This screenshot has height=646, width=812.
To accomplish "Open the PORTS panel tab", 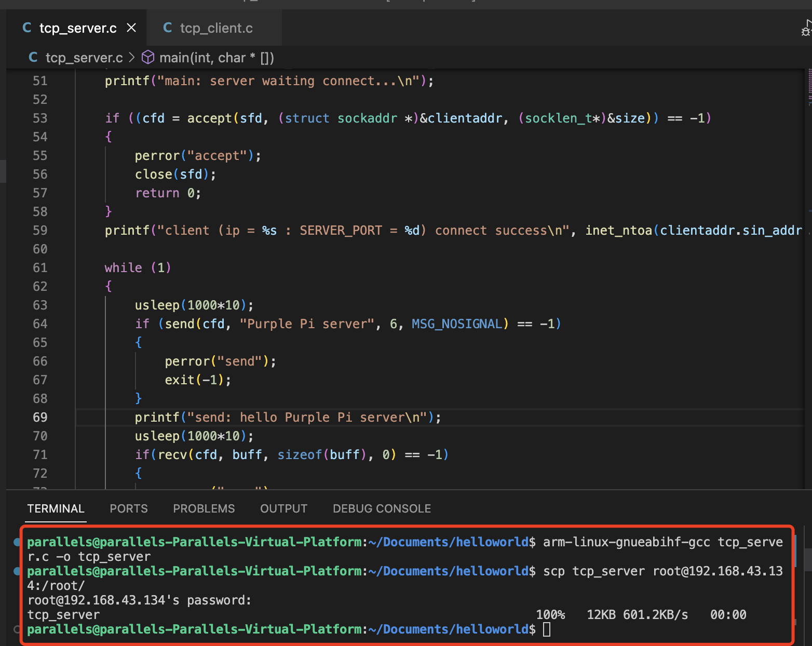I will click(x=129, y=509).
